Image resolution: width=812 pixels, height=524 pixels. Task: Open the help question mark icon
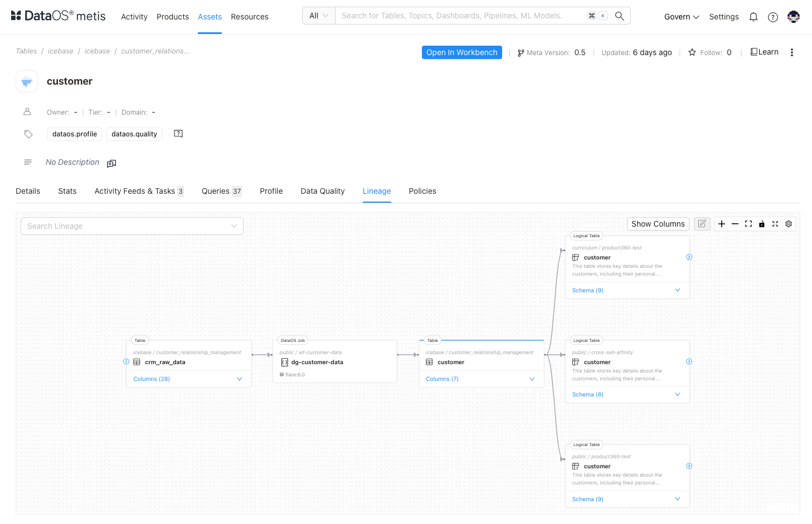(773, 17)
